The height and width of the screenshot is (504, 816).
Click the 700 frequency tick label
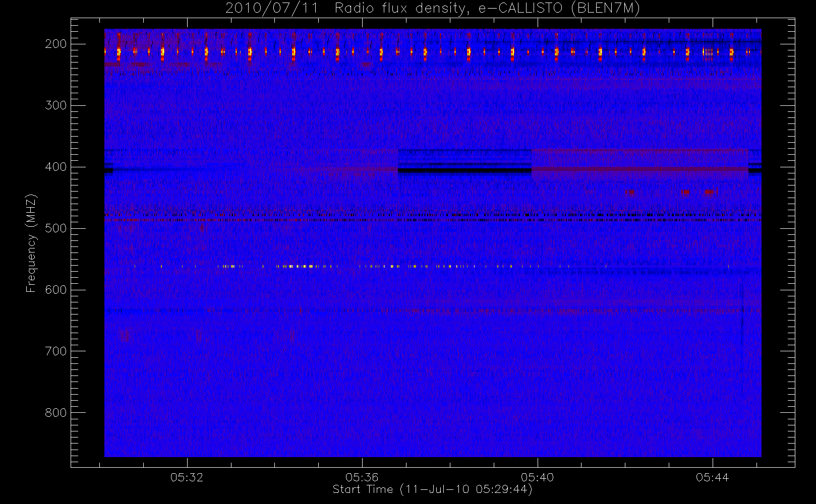[x=56, y=351]
